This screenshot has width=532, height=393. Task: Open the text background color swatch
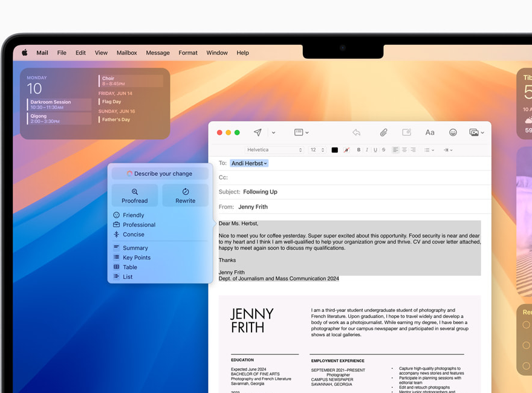(346, 150)
